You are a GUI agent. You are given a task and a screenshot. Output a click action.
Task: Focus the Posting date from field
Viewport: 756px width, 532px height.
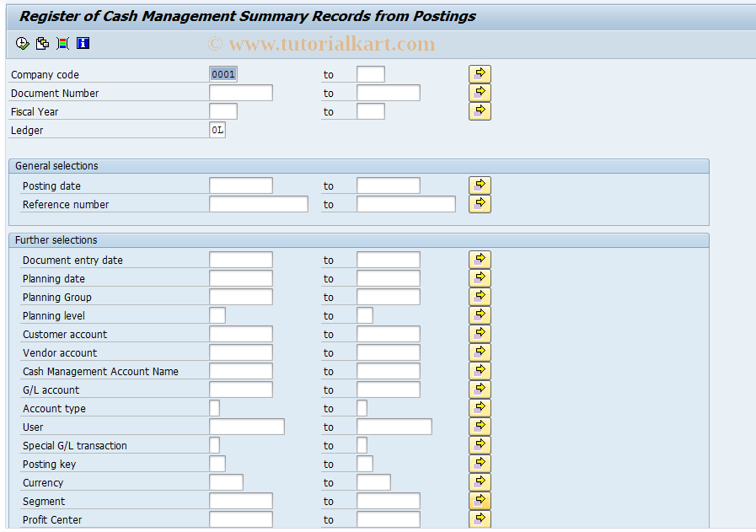(241, 185)
